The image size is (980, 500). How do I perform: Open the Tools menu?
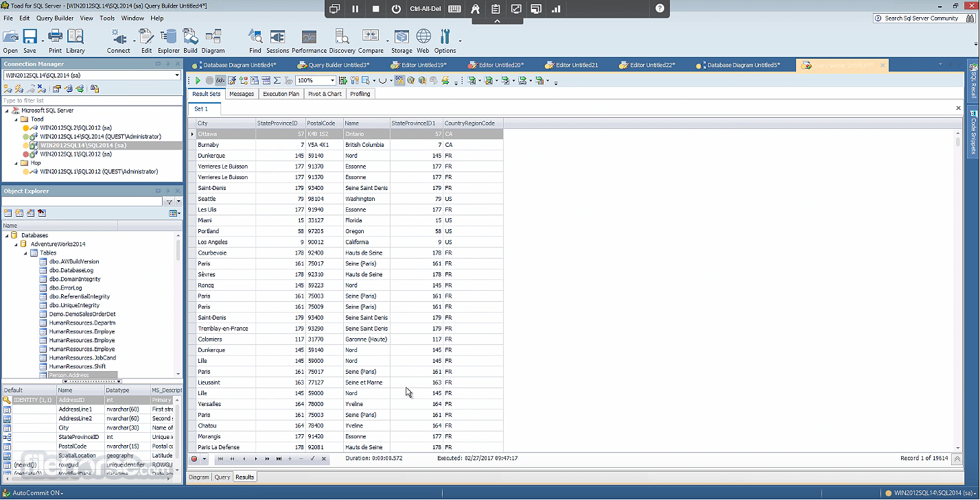[107, 19]
